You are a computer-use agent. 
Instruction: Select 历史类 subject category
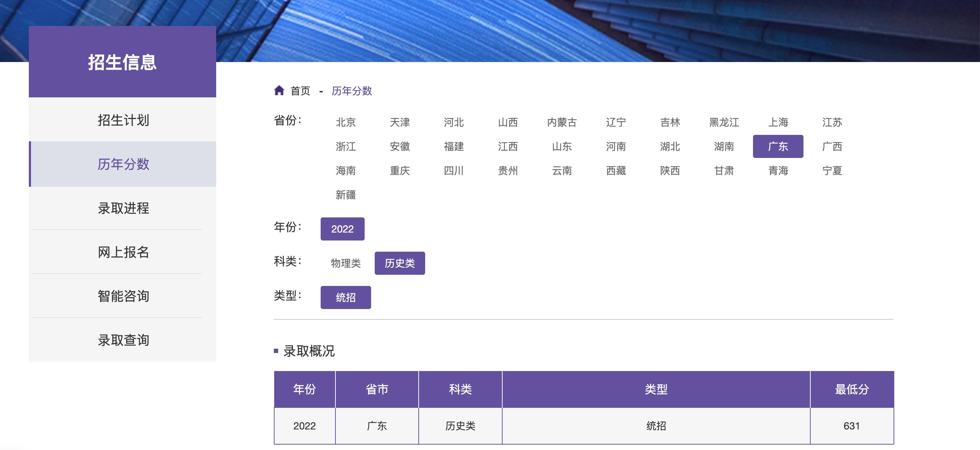point(400,263)
